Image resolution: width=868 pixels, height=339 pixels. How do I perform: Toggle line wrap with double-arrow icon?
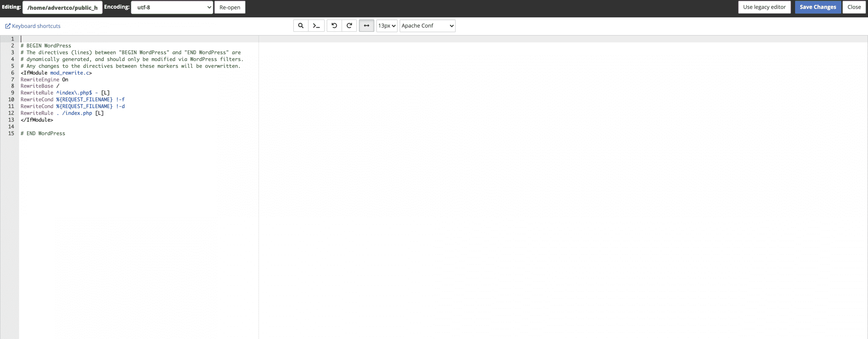pyautogui.click(x=367, y=26)
